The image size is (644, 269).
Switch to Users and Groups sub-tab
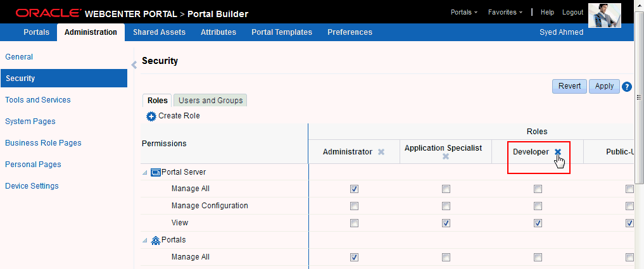(x=210, y=100)
